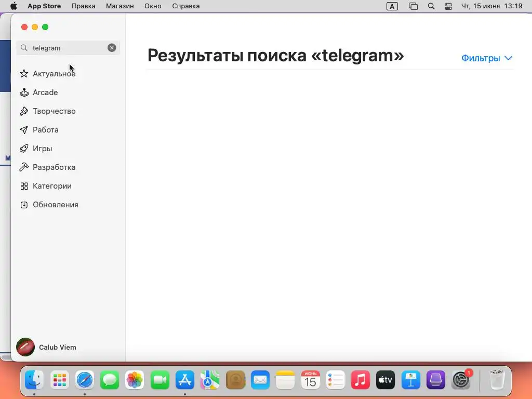Click the Calub Viem avatar picture
Viewport: 532px width, 399px height.
point(25,347)
